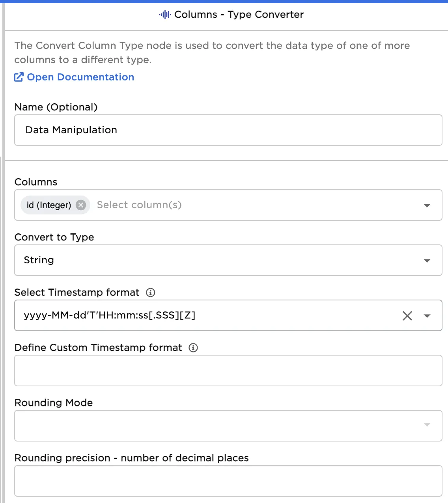This screenshot has height=503, width=448.
Task: Click the Select column(s) placeholder text
Action: point(139,205)
